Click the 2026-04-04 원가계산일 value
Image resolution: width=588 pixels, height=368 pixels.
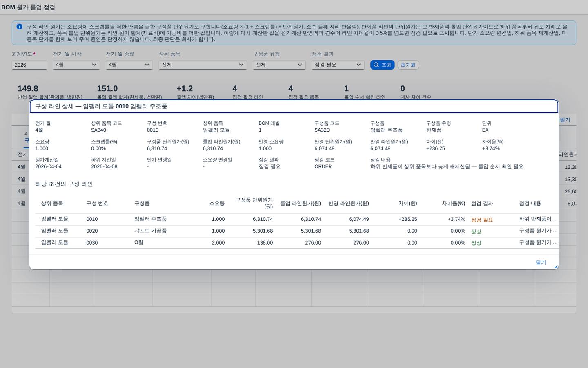coord(48,166)
